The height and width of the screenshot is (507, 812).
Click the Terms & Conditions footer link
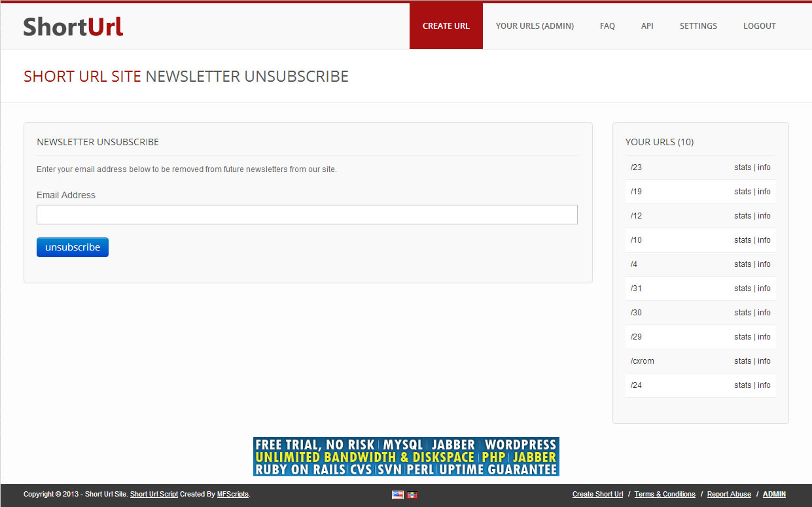coord(665,495)
